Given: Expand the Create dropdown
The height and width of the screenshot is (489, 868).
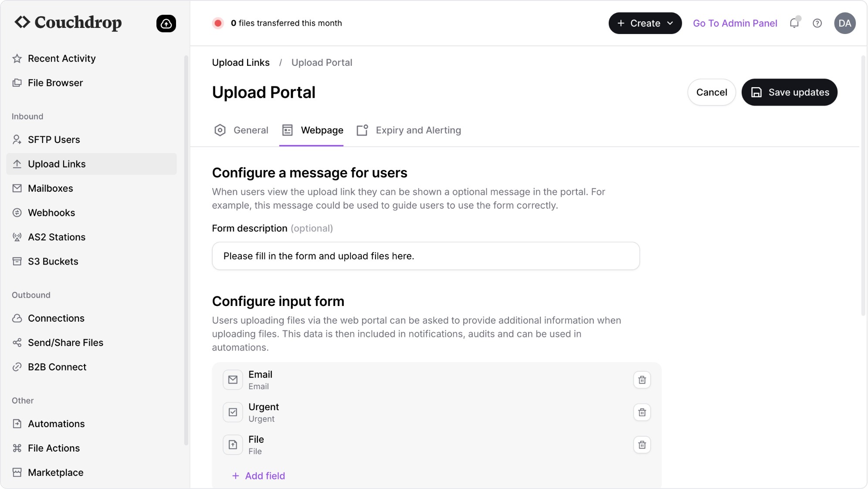Looking at the screenshot, I should (645, 23).
